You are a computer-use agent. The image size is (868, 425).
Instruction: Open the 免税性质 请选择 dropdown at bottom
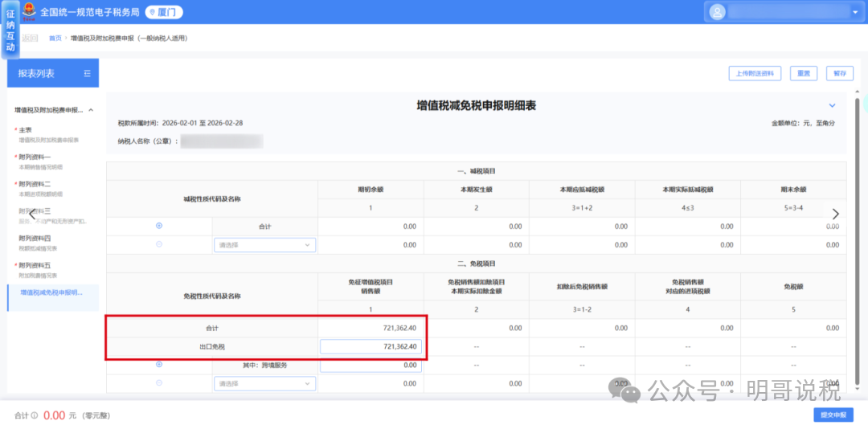point(264,384)
